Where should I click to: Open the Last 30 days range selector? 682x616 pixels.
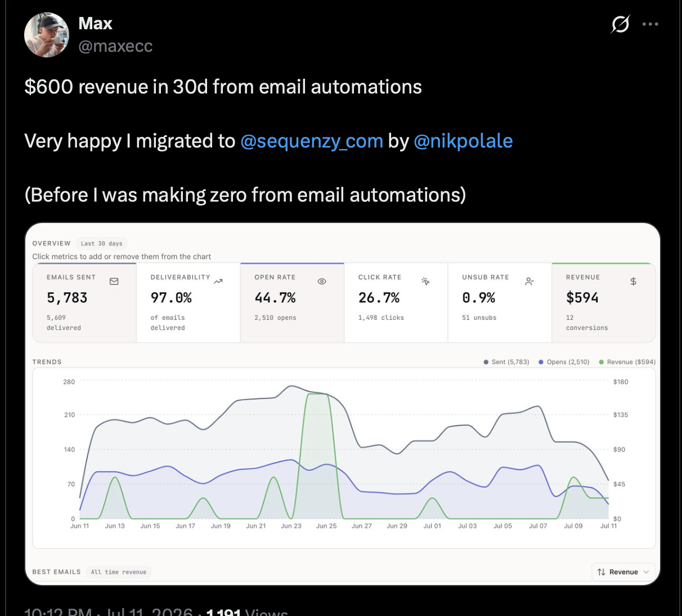tap(101, 244)
